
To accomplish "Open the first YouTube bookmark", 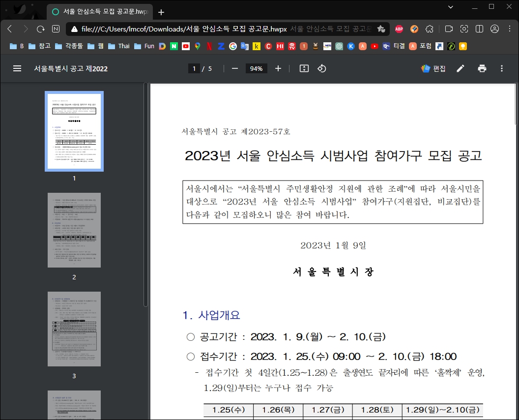I will 186,46.
